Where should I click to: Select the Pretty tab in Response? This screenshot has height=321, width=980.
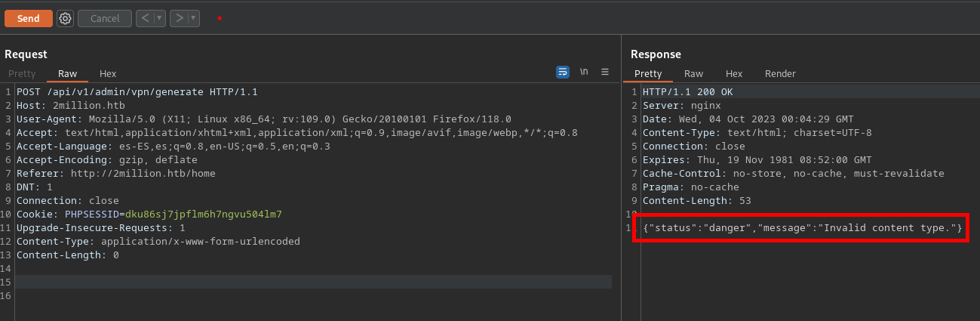pos(648,74)
